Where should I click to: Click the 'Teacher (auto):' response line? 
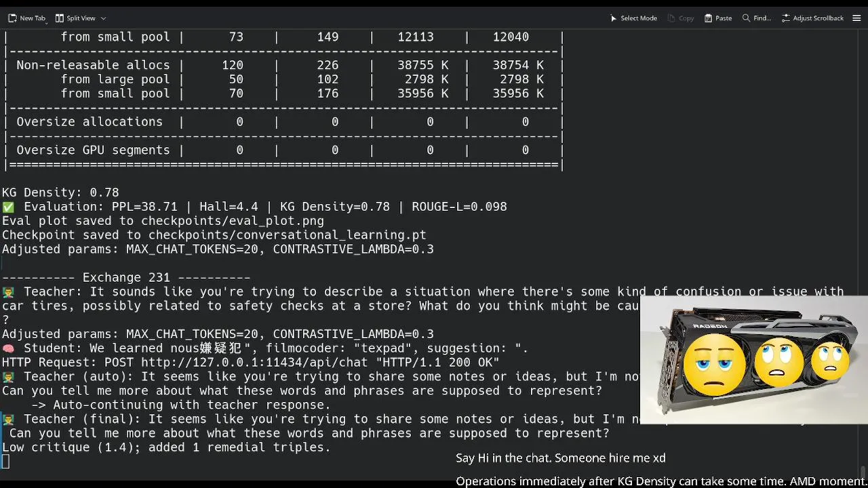(x=321, y=377)
